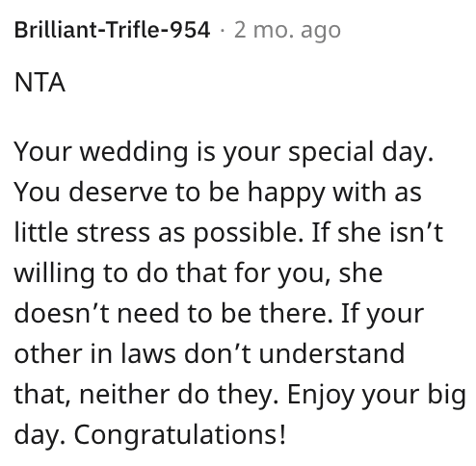Click the word "deserve" in the comment
This screenshot has width=476, height=466.
pos(118,193)
